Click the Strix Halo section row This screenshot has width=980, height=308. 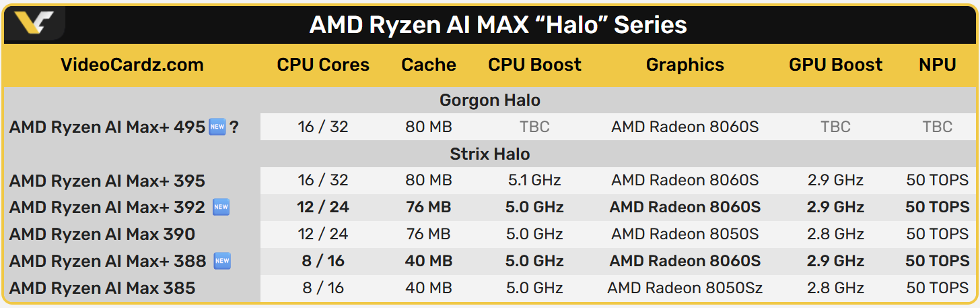coord(489,154)
